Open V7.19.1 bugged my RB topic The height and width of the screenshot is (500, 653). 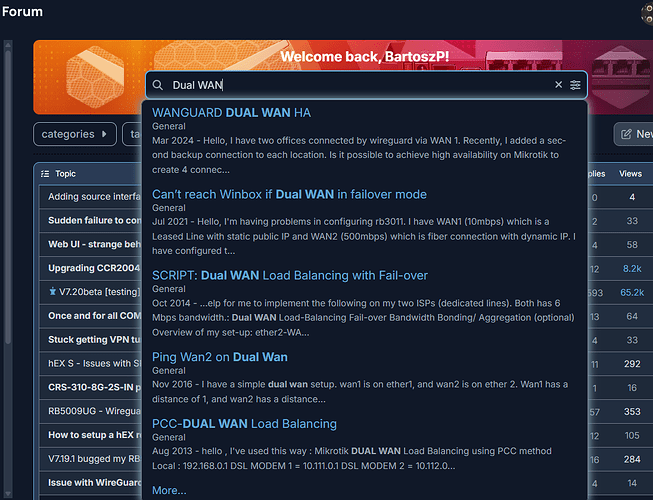click(95, 459)
